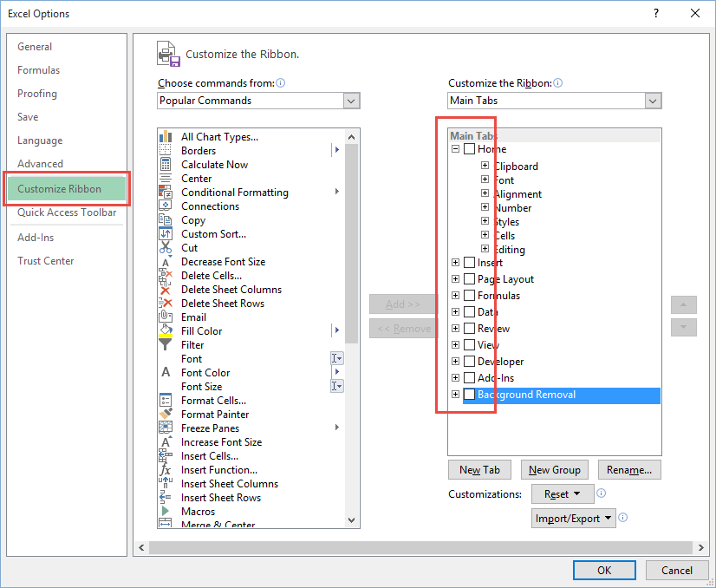Viewport: 716px width, 588px height.
Task: Click the Macros play icon
Action: point(166,511)
